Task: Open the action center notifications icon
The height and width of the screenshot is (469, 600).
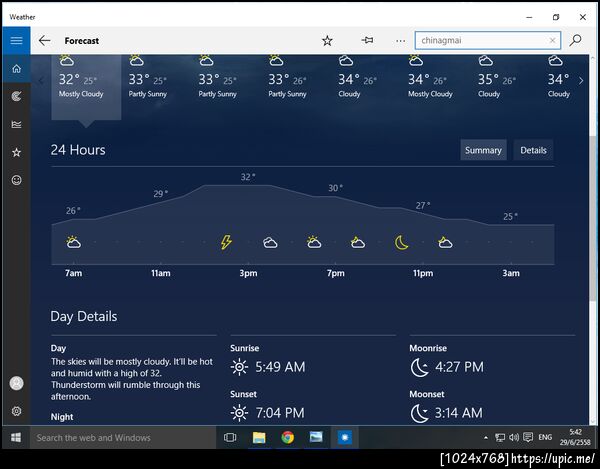Action: [x=528, y=437]
